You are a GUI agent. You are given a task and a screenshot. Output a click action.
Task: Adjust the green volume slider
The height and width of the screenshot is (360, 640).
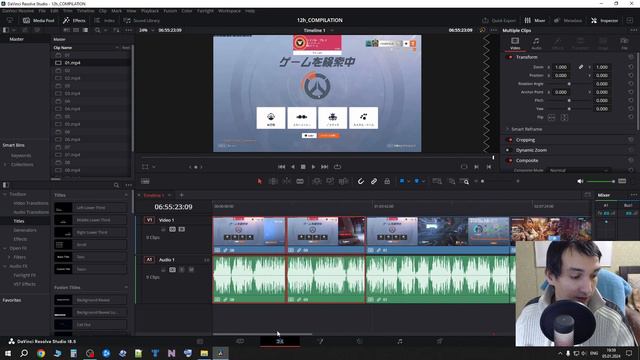(600, 181)
